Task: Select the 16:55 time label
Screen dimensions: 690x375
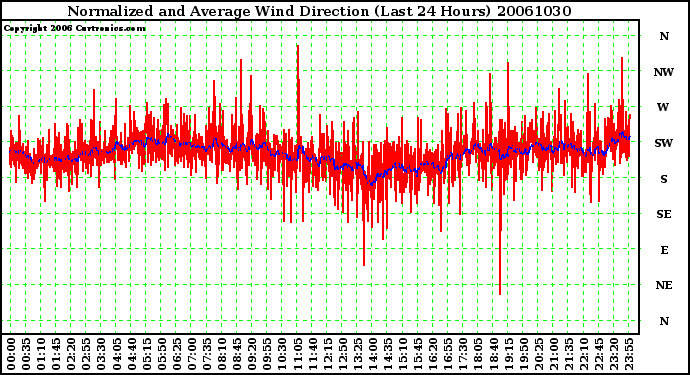Action: tap(448, 354)
